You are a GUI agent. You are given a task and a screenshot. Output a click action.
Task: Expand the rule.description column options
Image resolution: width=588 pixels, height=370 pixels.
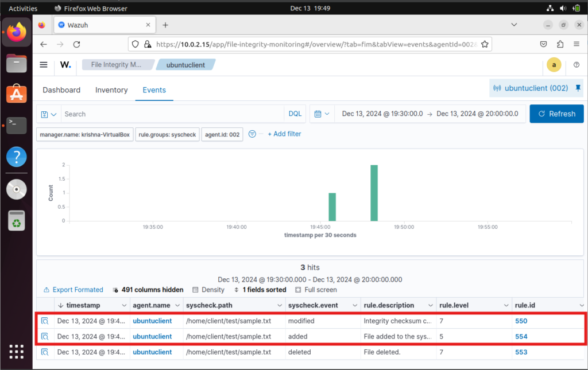(x=431, y=306)
